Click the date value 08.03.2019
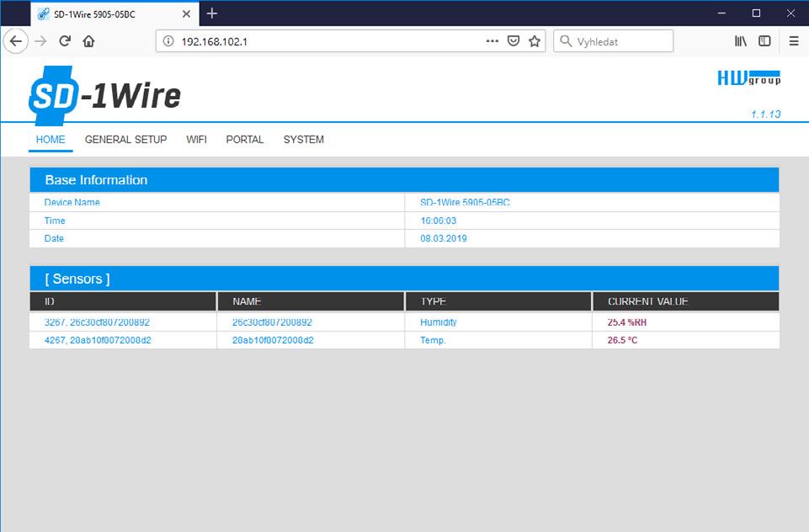This screenshot has height=532, width=809. 443,238
